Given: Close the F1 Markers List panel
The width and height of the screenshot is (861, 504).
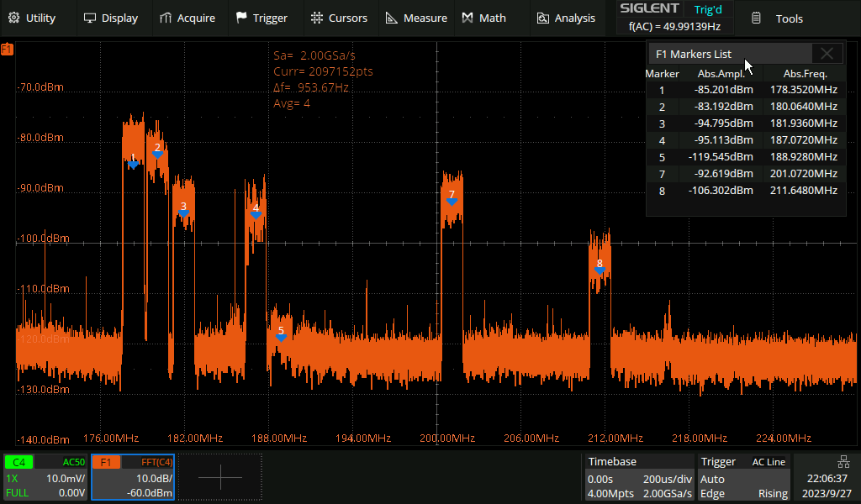Looking at the screenshot, I should click(x=827, y=54).
